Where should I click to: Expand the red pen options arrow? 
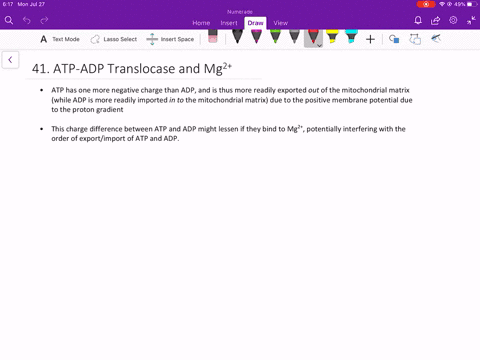pos(319,45)
